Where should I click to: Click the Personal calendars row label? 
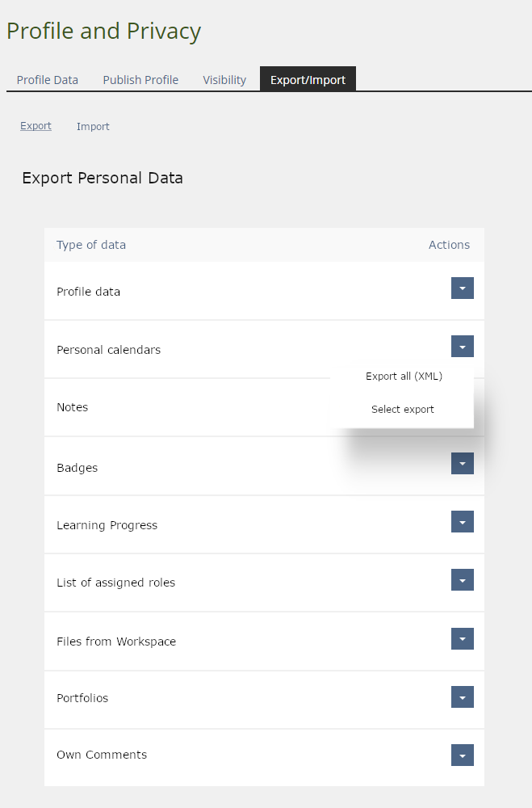click(x=108, y=350)
